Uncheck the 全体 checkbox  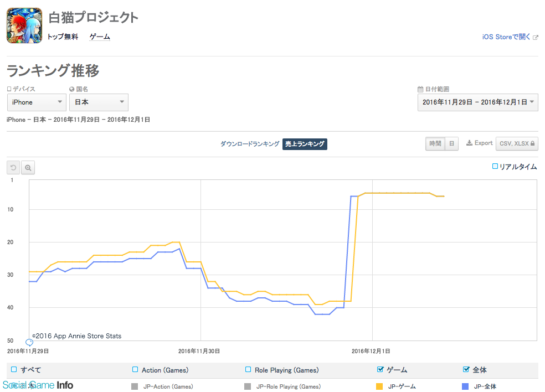click(466, 369)
